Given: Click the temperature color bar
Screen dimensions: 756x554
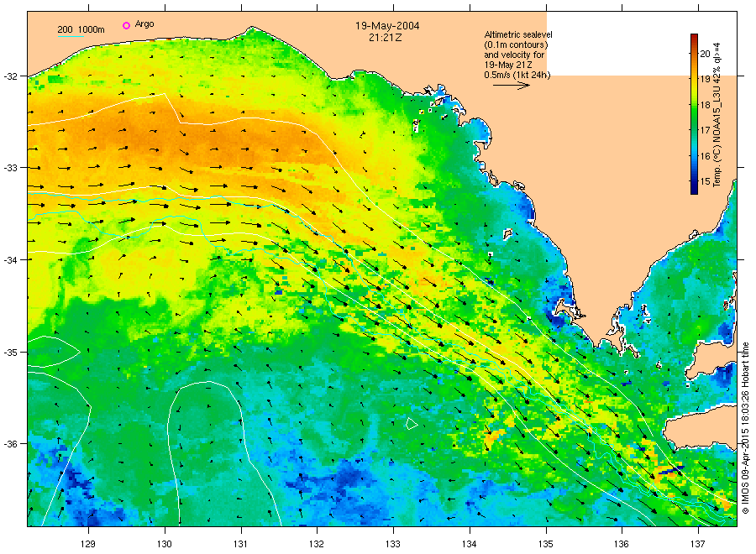Looking at the screenshot, I should coord(694,114).
